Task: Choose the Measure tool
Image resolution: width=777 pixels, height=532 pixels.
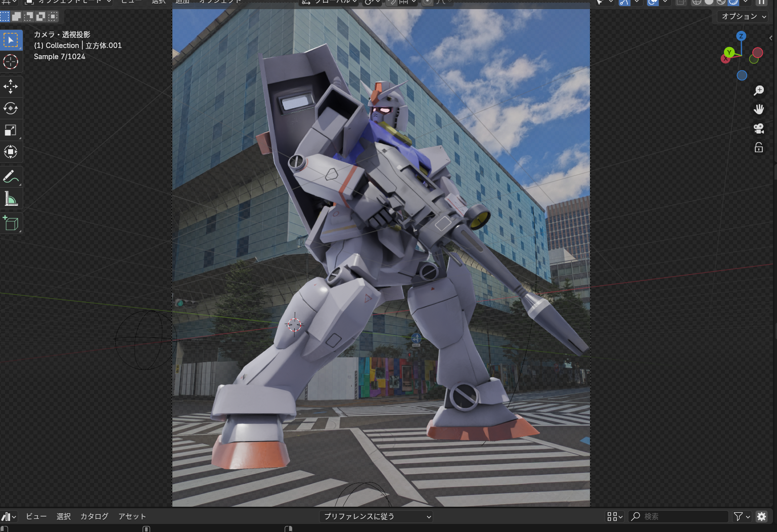Action: click(x=11, y=199)
